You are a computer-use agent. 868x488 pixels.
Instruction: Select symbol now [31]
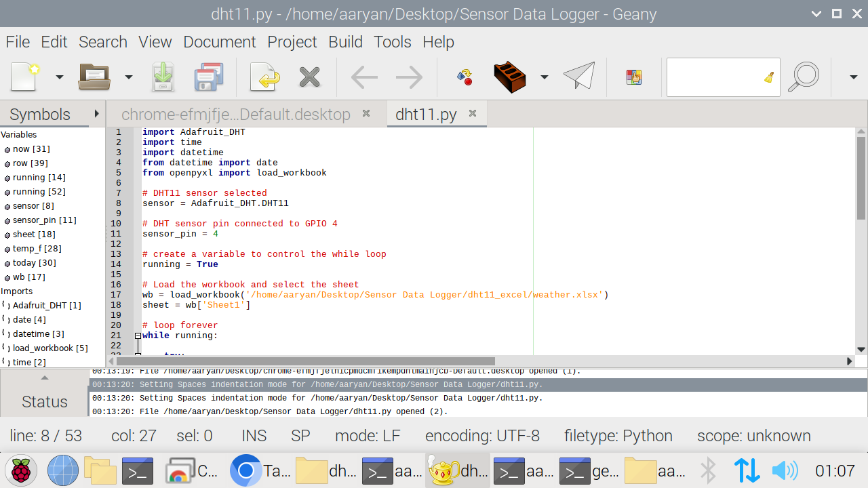[x=31, y=149]
